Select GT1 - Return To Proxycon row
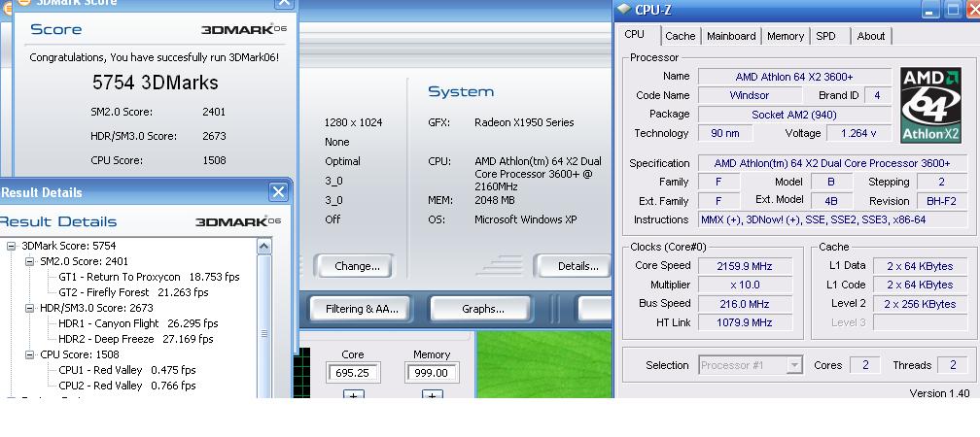Screen dimensions: 980x437 point(149,277)
